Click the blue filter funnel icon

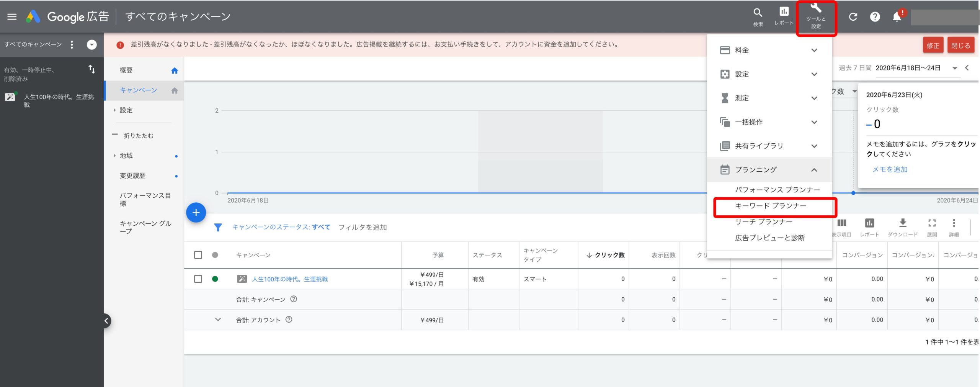point(218,227)
